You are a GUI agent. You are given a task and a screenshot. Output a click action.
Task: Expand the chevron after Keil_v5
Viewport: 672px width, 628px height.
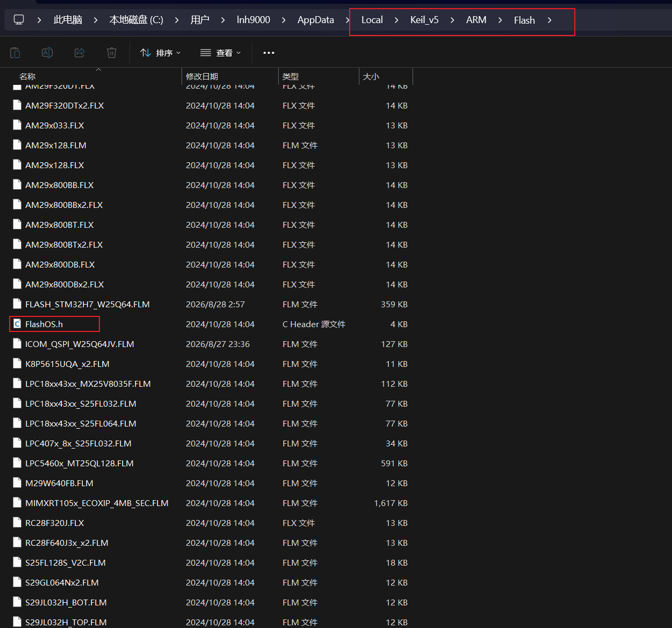tap(452, 20)
